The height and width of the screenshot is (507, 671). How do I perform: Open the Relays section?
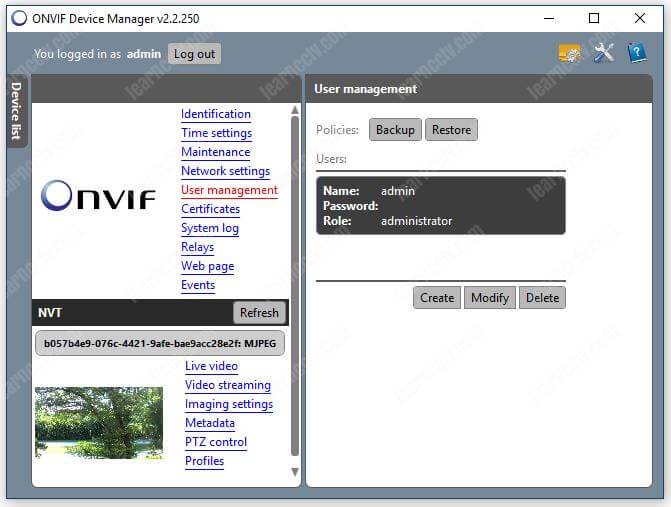(x=197, y=247)
